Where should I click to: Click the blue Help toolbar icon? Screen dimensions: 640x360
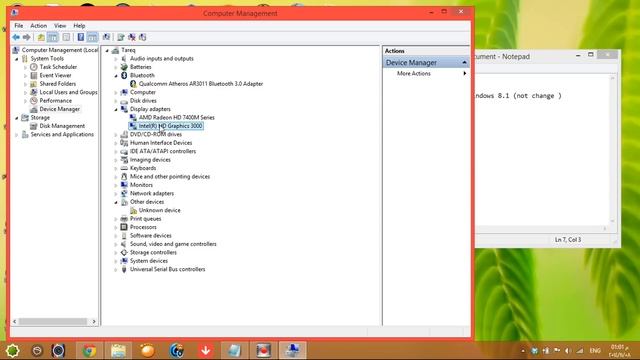point(81,37)
